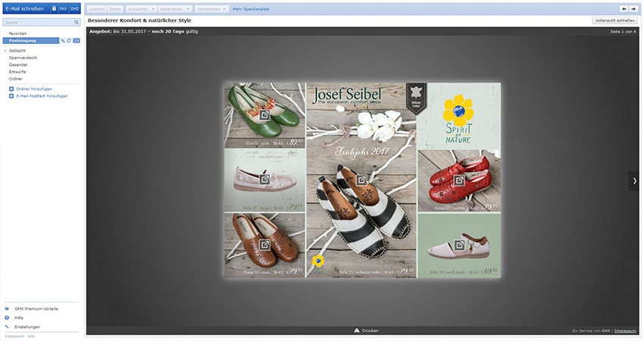Open link icon on white sandal
Screen dimensions: 644x341
point(459,245)
